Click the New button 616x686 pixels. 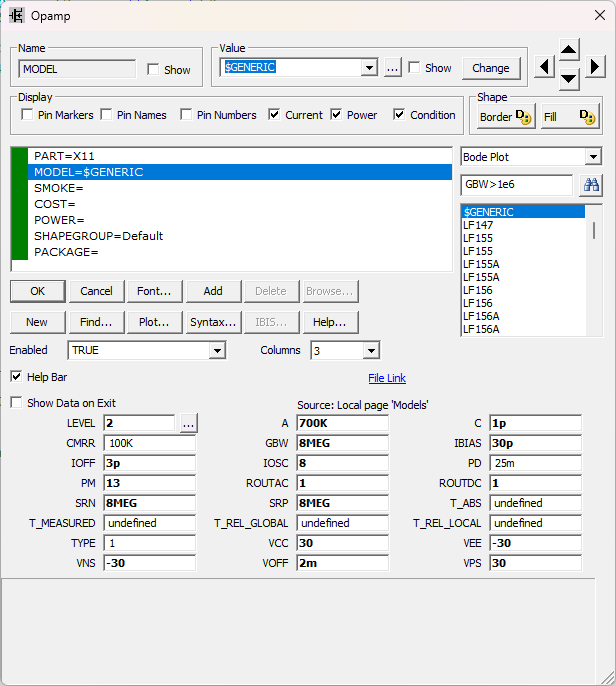coord(37,322)
